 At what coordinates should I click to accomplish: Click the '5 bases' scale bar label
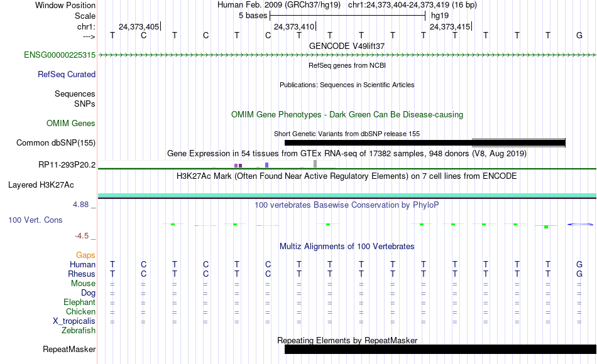click(x=253, y=16)
